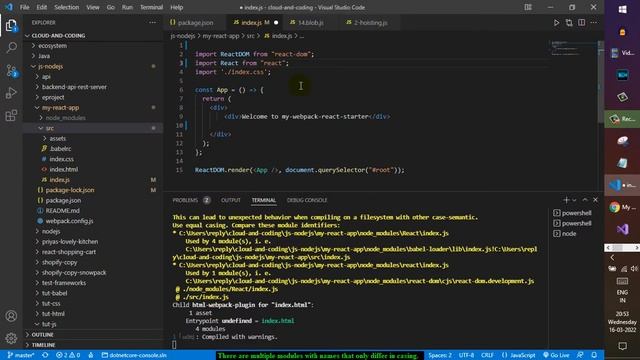Click Windows Start button

coord(622,9)
